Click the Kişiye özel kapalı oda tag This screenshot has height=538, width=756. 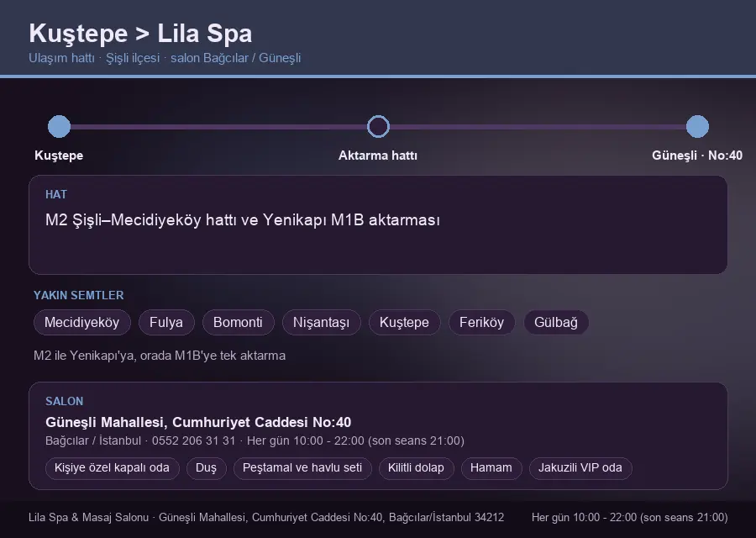point(113,468)
